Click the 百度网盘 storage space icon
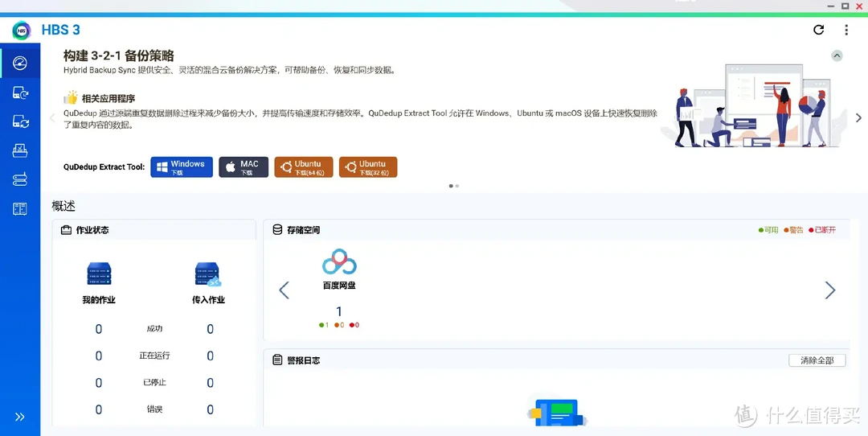 pos(338,263)
